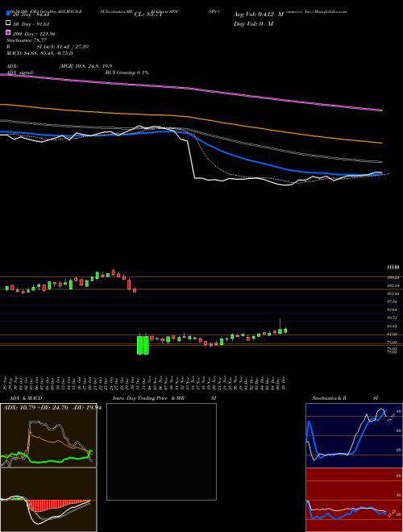Click the empty Intra Day Trading Price panel
Viewport: 403px width, 532px height.
[x=161, y=451]
